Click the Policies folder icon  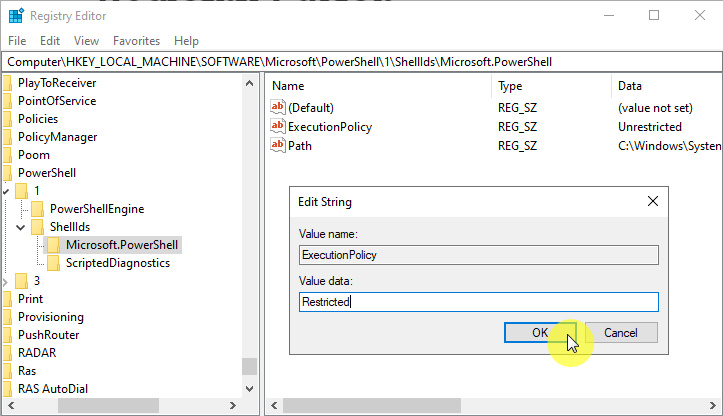[x=8, y=118]
